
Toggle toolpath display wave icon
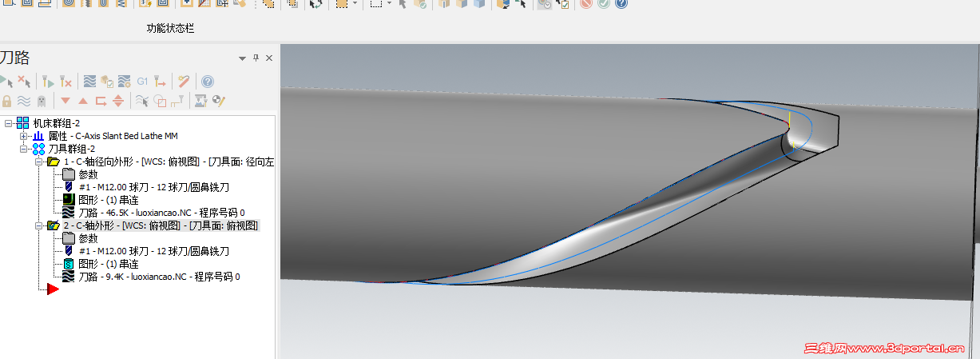click(24, 101)
